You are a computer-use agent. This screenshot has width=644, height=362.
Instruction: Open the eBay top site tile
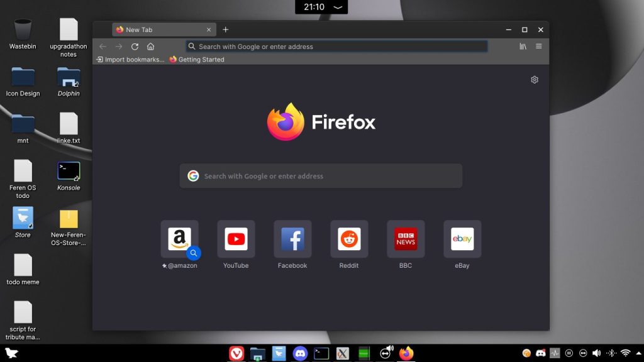point(462,239)
